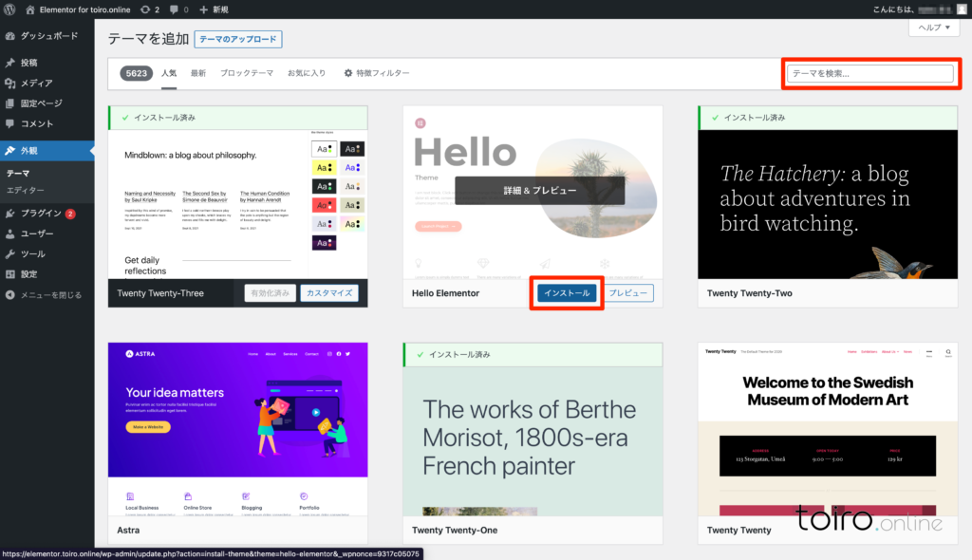Go to 投稿 in the sidebar
Screen dimensions: 972x560
[x=28, y=63]
